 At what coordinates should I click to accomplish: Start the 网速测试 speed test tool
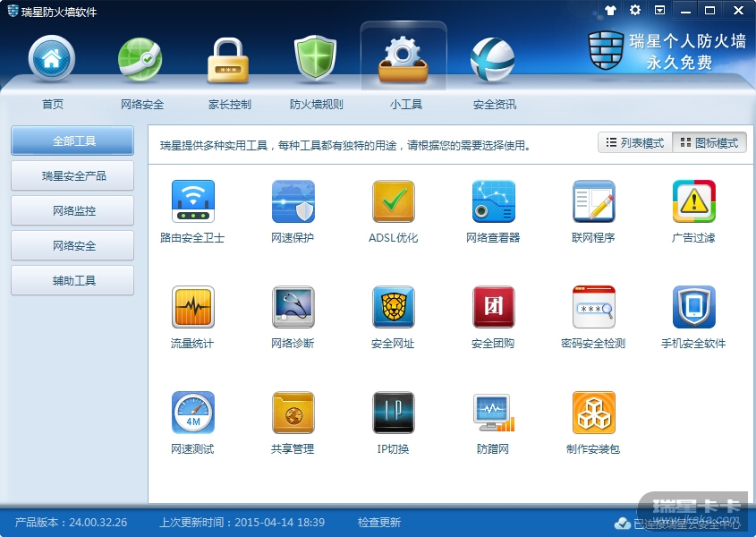pyautogui.click(x=193, y=413)
